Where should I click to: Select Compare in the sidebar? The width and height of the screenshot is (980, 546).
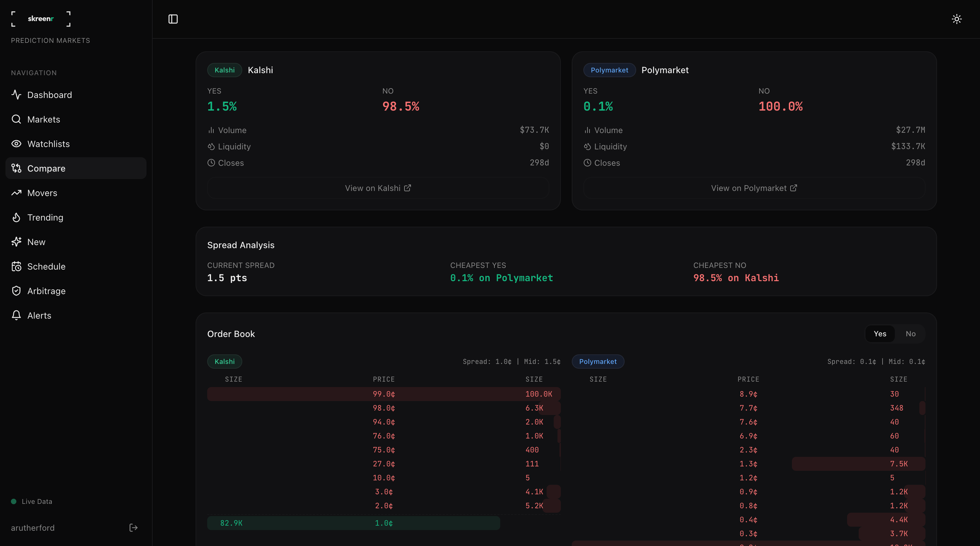pos(76,168)
